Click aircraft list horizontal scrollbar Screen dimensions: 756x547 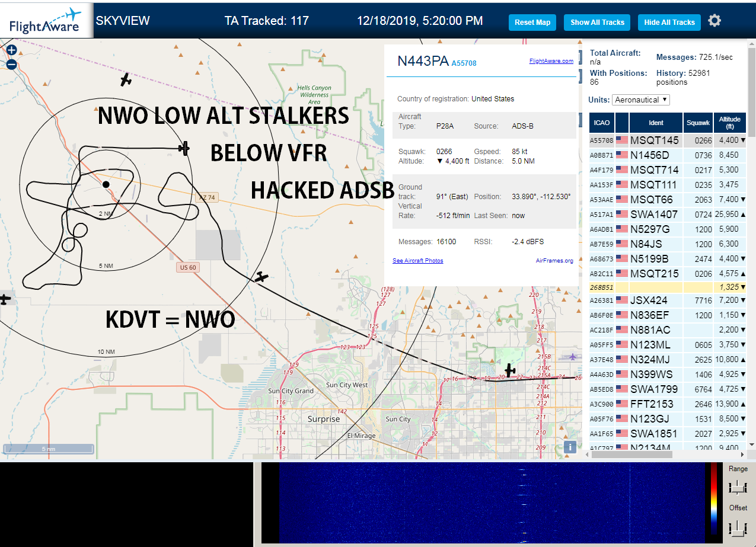click(633, 455)
